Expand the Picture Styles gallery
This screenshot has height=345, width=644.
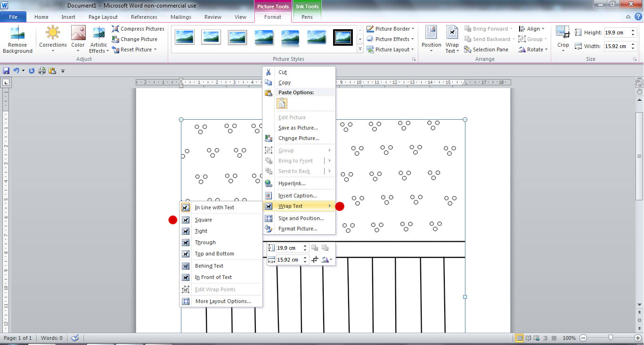pyautogui.click(x=359, y=49)
